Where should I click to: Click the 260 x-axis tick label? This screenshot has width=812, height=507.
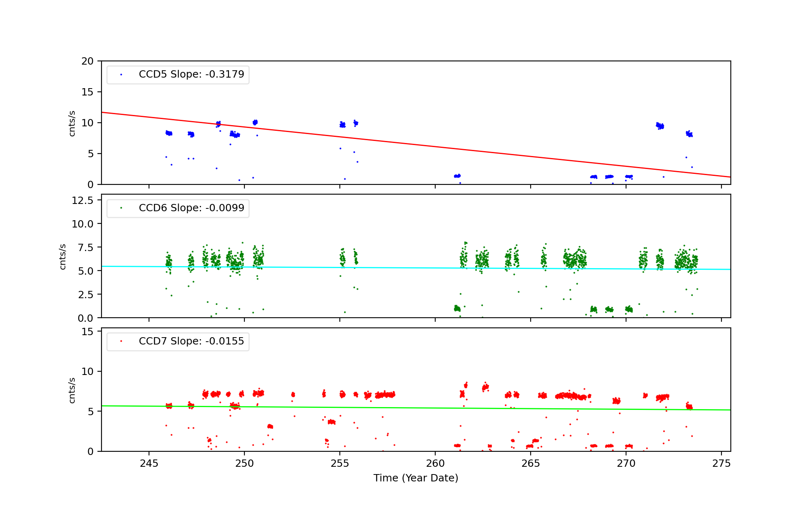pos(435,464)
